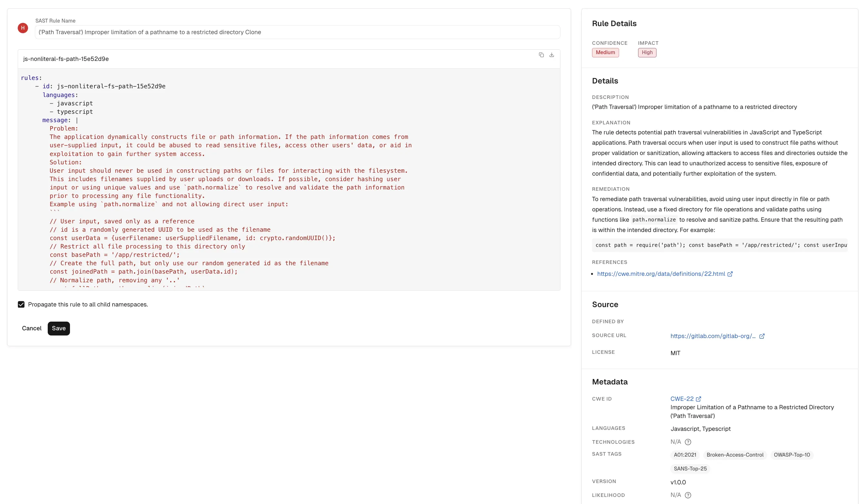
Task: Select the OWASP-Top-10 tag
Action: pyautogui.click(x=792, y=455)
